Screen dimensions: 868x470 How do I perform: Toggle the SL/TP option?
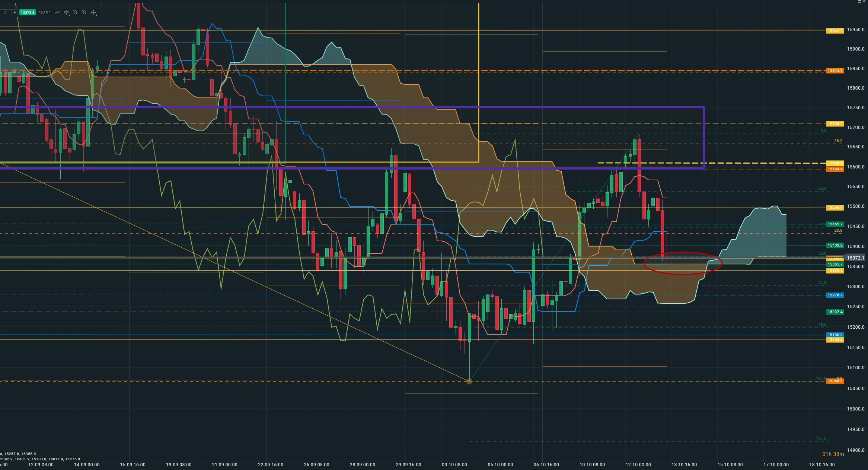coord(44,12)
